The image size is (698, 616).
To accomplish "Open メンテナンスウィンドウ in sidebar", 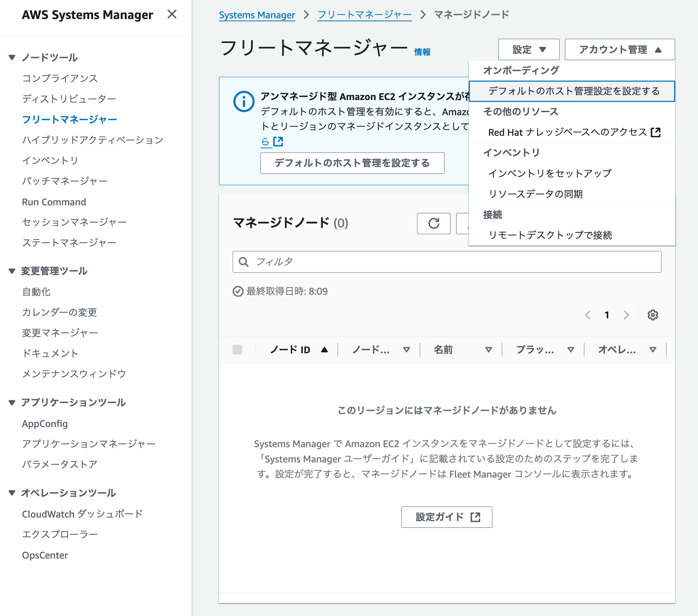I will point(74,374).
